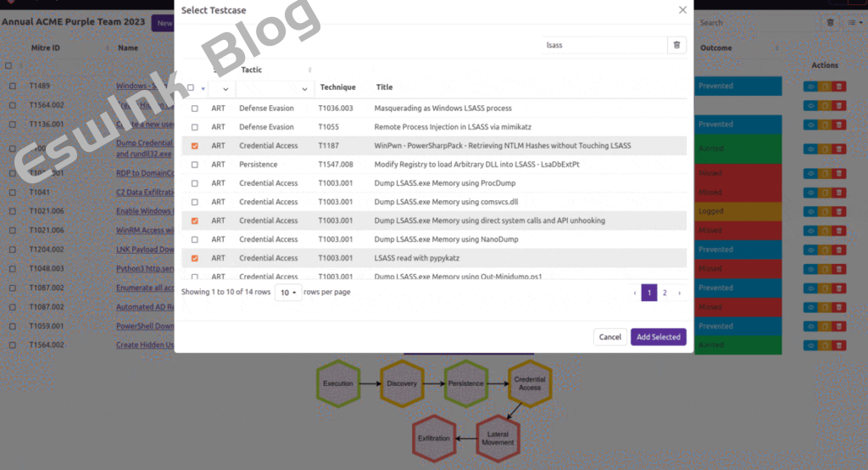
Task: Select page 1 in pagination
Action: pyautogui.click(x=649, y=293)
